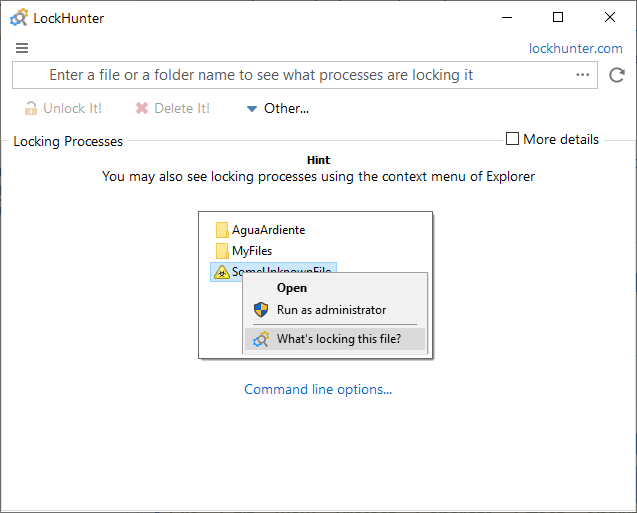The width and height of the screenshot is (637, 513).
Task: Open the Command line options... link
Action: click(318, 389)
